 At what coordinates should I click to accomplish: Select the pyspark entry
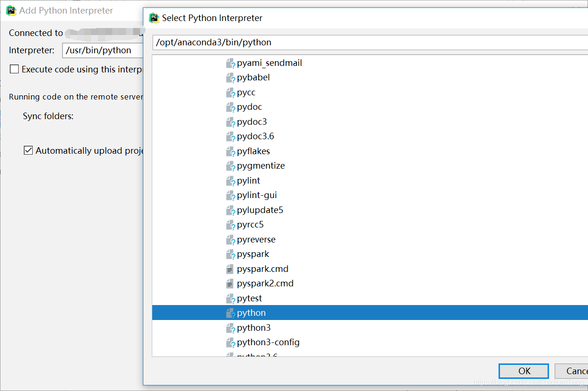click(x=253, y=254)
